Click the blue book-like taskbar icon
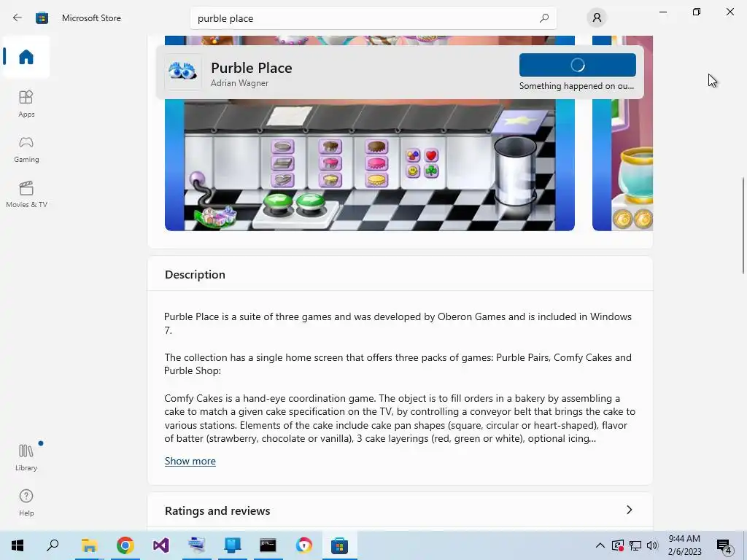Image resolution: width=747 pixels, height=560 pixels. (233, 545)
